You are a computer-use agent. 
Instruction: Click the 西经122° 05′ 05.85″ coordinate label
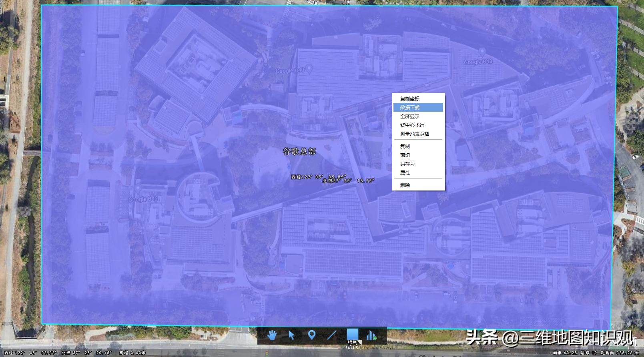click(x=318, y=176)
